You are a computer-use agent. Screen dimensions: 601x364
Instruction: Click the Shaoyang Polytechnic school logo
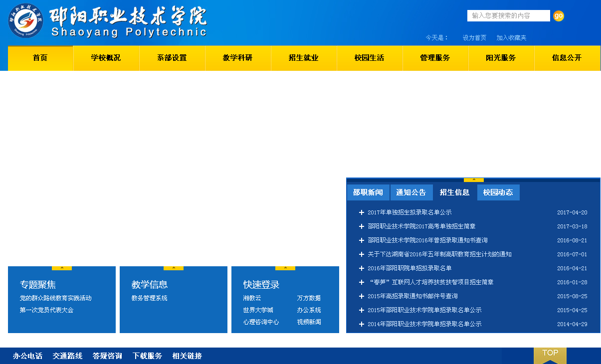[x=25, y=20]
